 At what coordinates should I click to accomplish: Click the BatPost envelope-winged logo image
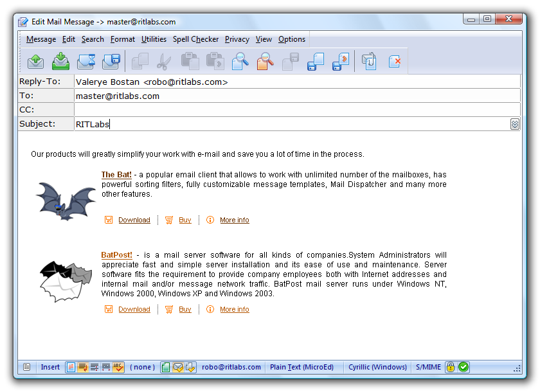[x=66, y=281]
